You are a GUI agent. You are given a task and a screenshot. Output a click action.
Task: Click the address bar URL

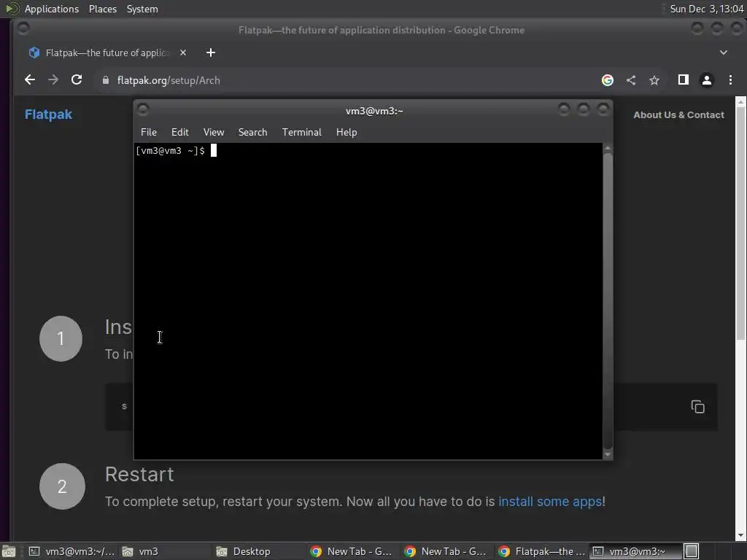coord(169,80)
